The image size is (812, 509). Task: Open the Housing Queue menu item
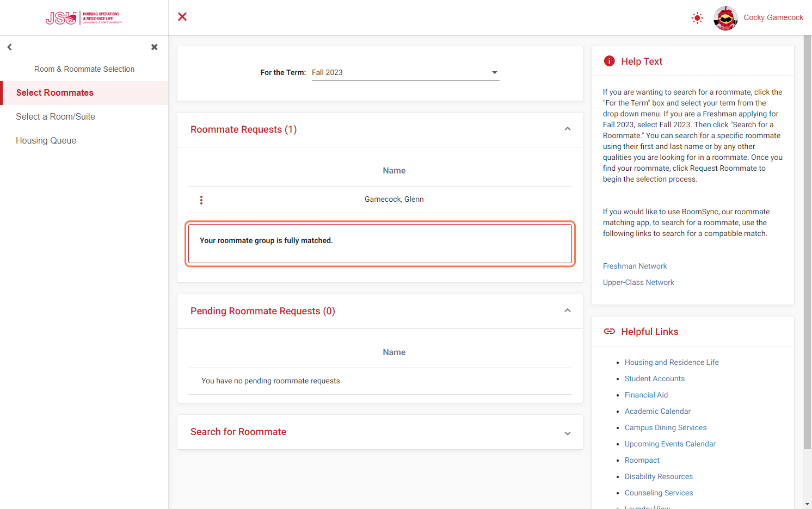(x=84, y=141)
